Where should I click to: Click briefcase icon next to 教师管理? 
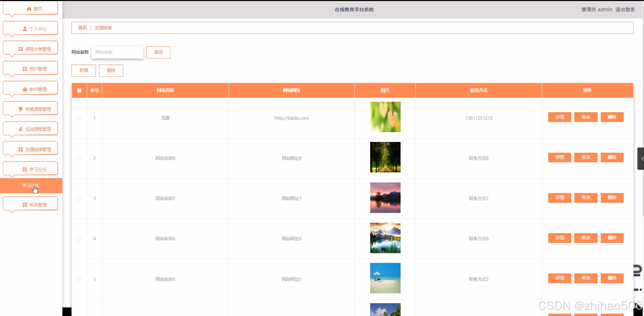coord(25,89)
